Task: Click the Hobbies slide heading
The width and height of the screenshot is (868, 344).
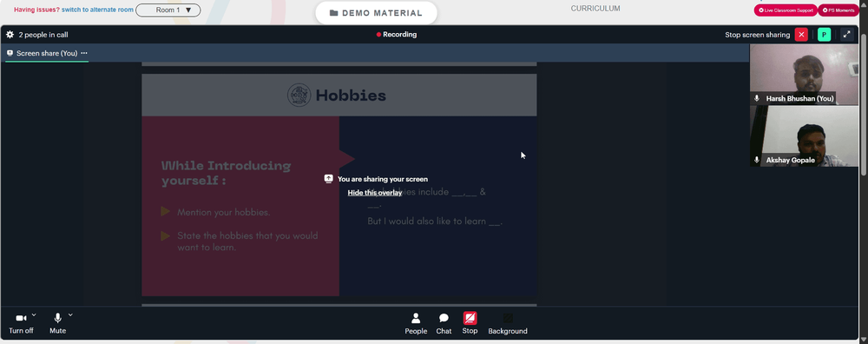Action: coord(351,96)
